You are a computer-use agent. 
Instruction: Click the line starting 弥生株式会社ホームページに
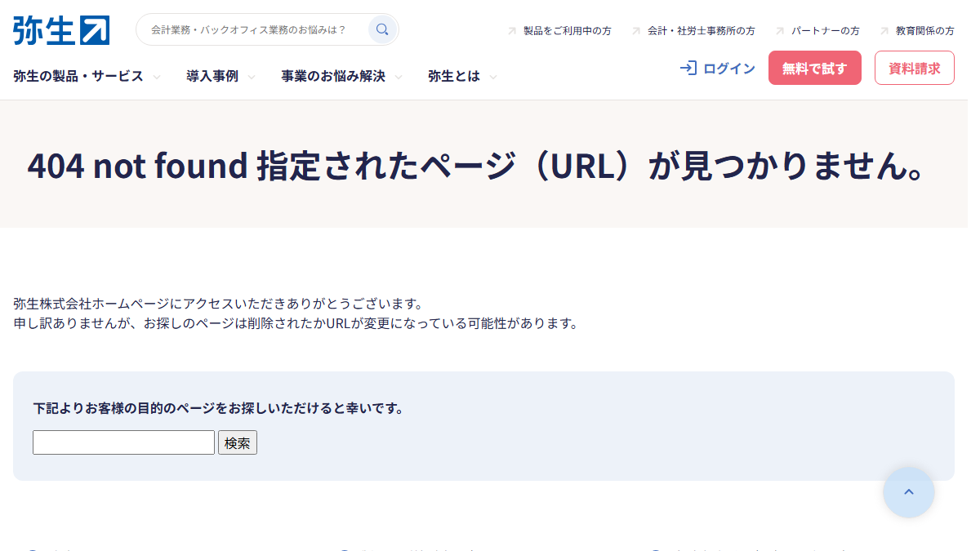pos(219,304)
